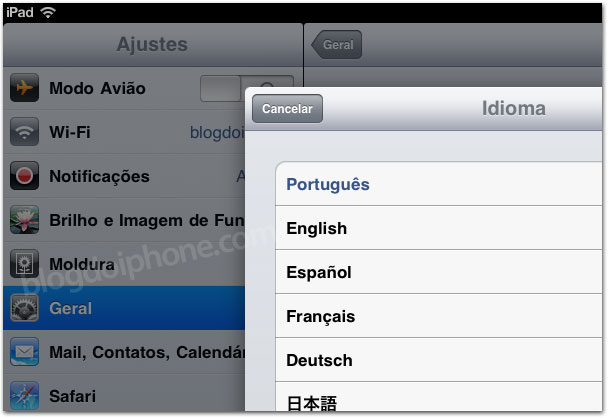Choose Français from the language list
609x418 pixels.
click(438, 316)
